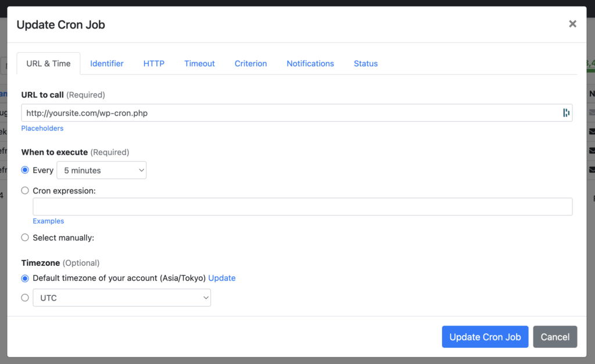Image resolution: width=595 pixels, height=364 pixels.
Task: Open the Placeholders help link
Action: click(x=42, y=128)
